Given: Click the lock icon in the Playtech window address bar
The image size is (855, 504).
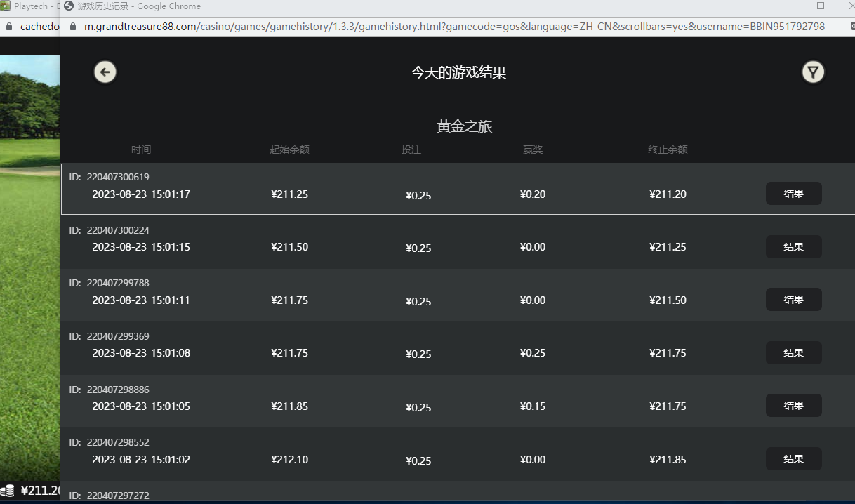Looking at the screenshot, I should click(8, 27).
